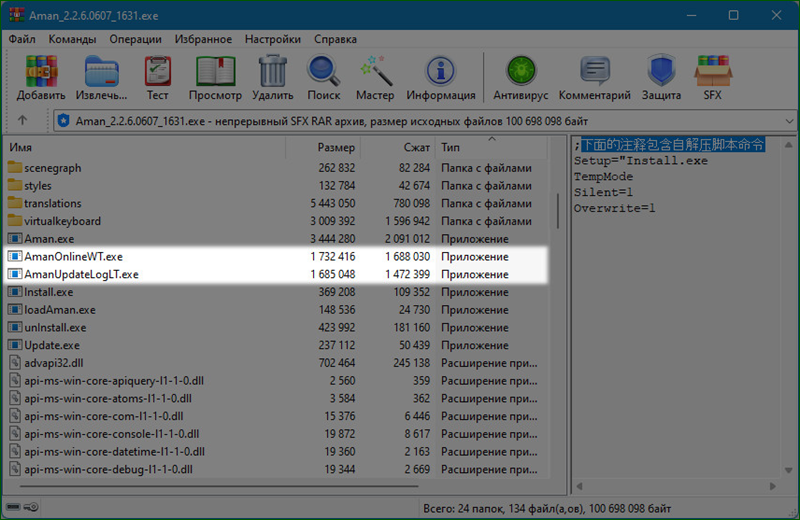Open the Просмотр (View) tool
Screen dimensions: 800x520
215,71
